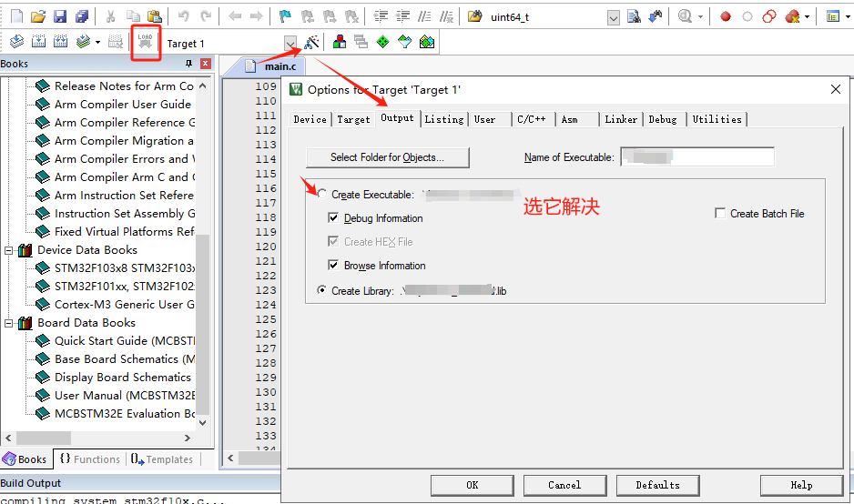Switch to the Target tab
Viewport: 854px width, 504px height.
[353, 119]
